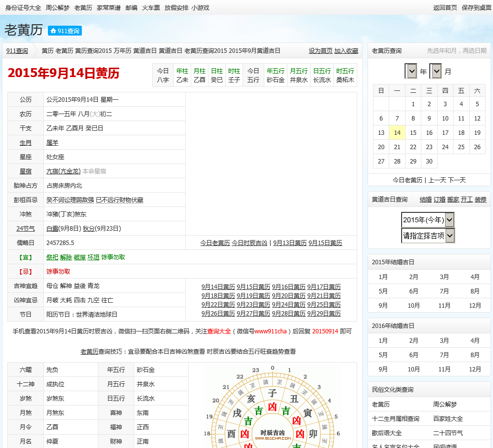Go to 家常菜谱 in top navigation
This screenshot has width=493, height=448.
coord(109,8)
